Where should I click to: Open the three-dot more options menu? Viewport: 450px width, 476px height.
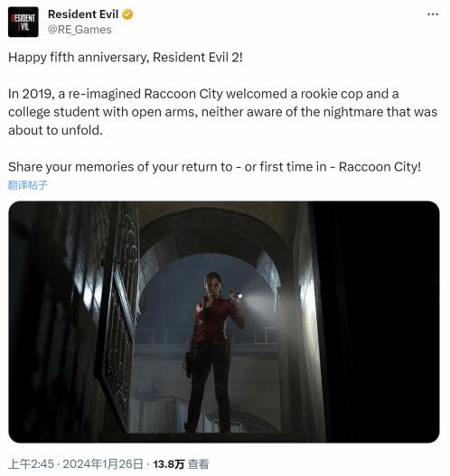pyautogui.click(x=433, y=14)
